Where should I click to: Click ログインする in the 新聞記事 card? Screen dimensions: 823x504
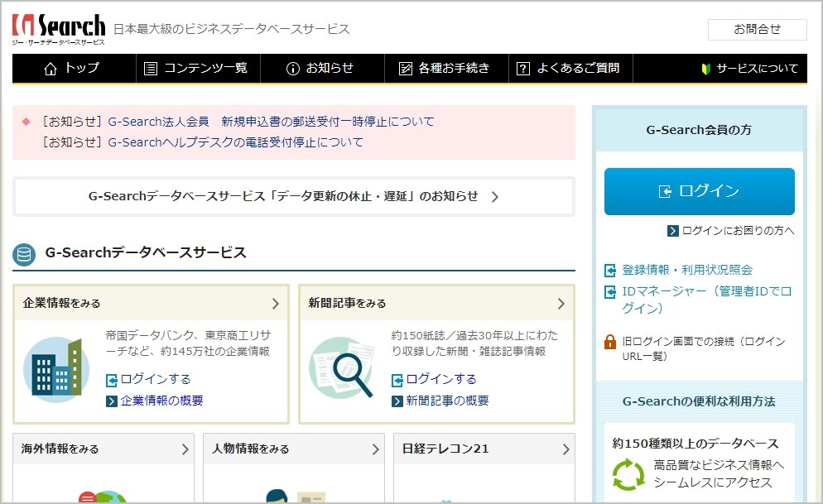440,380
